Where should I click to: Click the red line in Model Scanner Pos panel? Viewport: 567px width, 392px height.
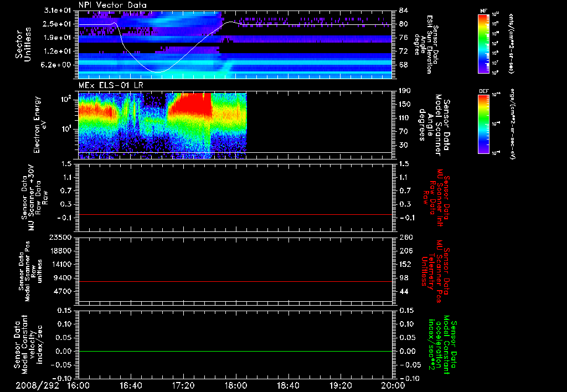coord(235,281)
